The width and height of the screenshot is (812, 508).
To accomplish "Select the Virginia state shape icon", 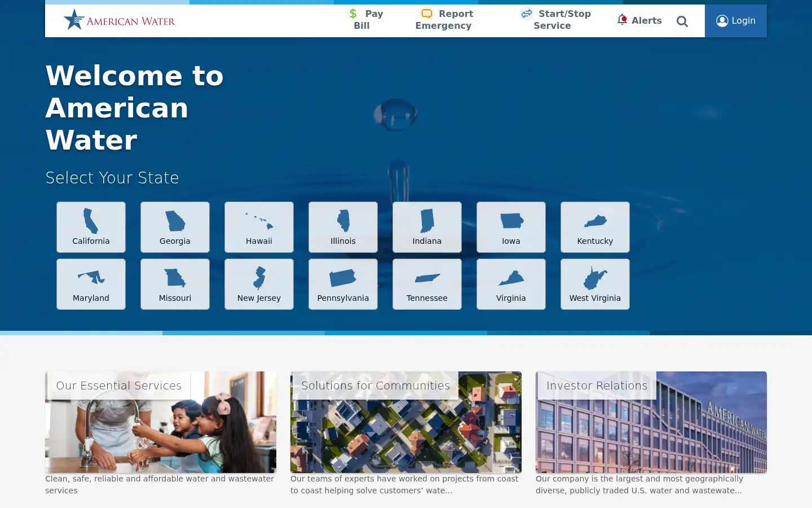I will (511, 278).
